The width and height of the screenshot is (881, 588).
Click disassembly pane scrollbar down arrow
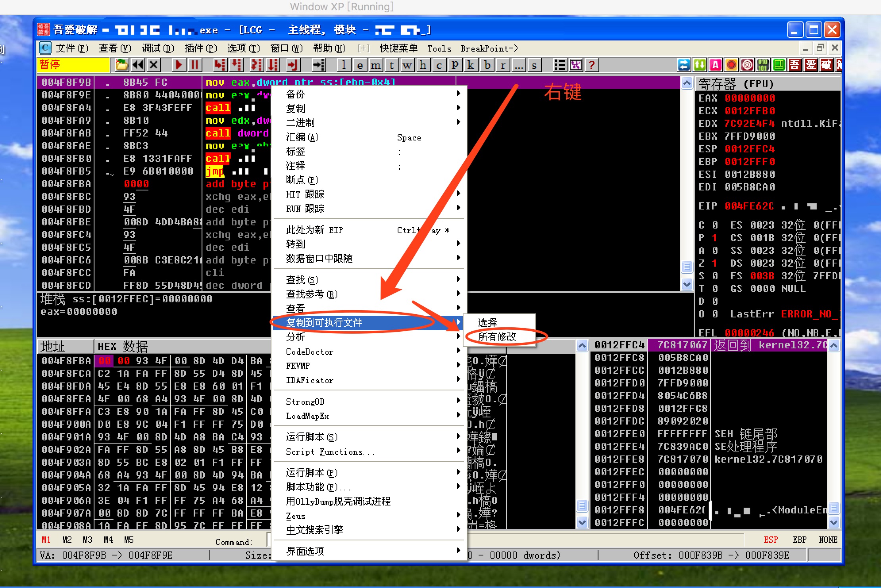tap(687, 284)
